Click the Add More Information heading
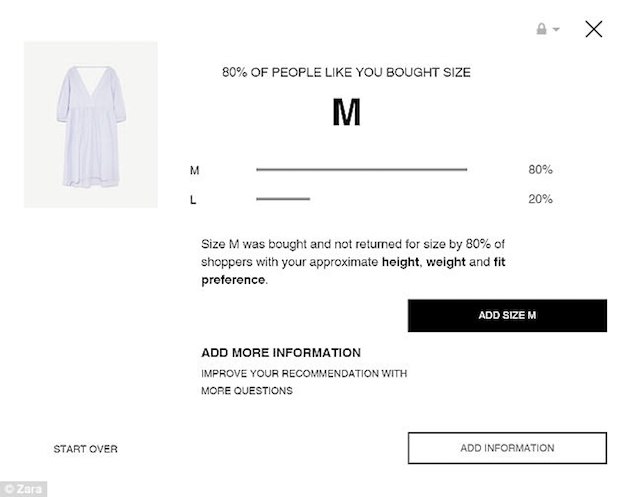The width and height of the screenshot is (625, 497). click(281, 353)
